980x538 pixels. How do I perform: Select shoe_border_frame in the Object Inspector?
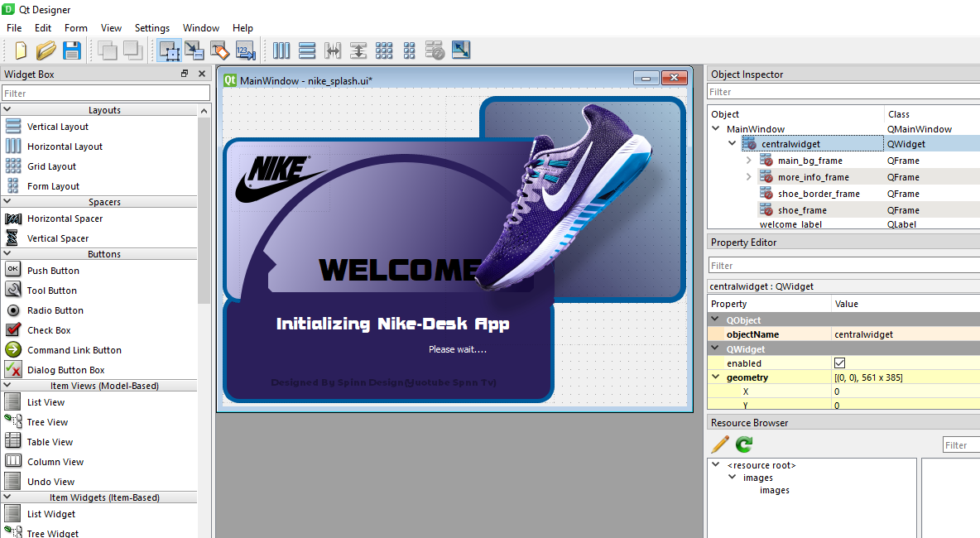[x=819, y=195]
